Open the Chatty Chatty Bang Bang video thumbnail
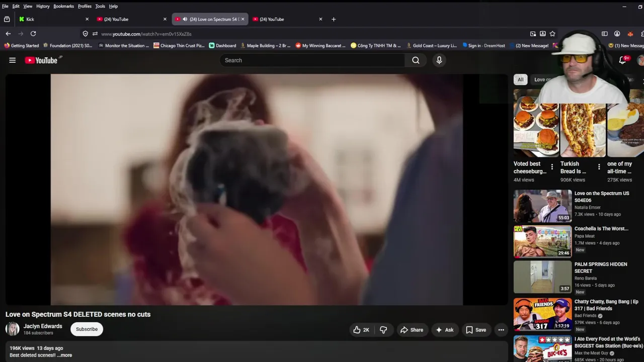Screen dimensions: 644x362 click(x=542, y=314)
